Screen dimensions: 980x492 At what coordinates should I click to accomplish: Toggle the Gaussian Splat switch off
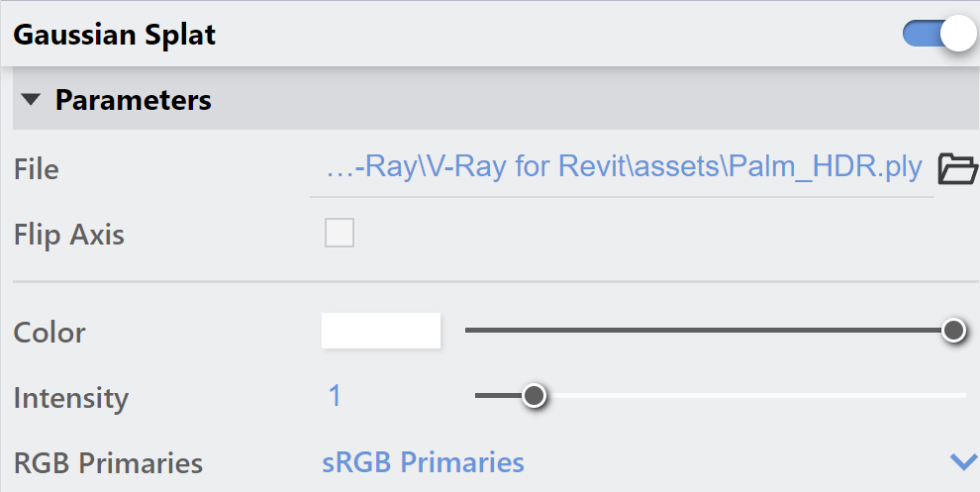[x=939, y=35]
